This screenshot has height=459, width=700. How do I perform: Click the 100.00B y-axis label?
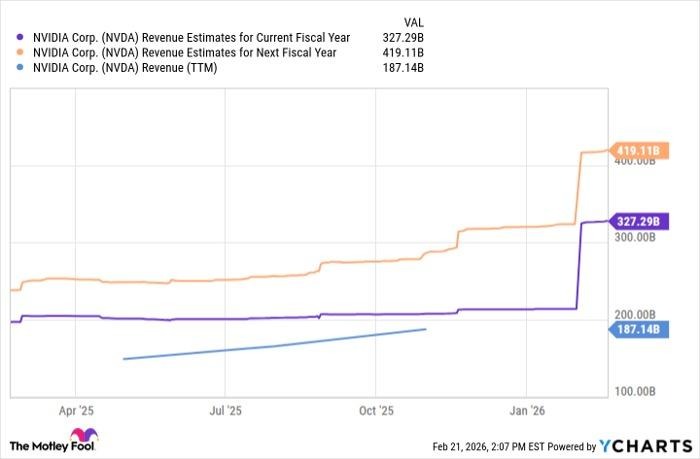[634, 391]
